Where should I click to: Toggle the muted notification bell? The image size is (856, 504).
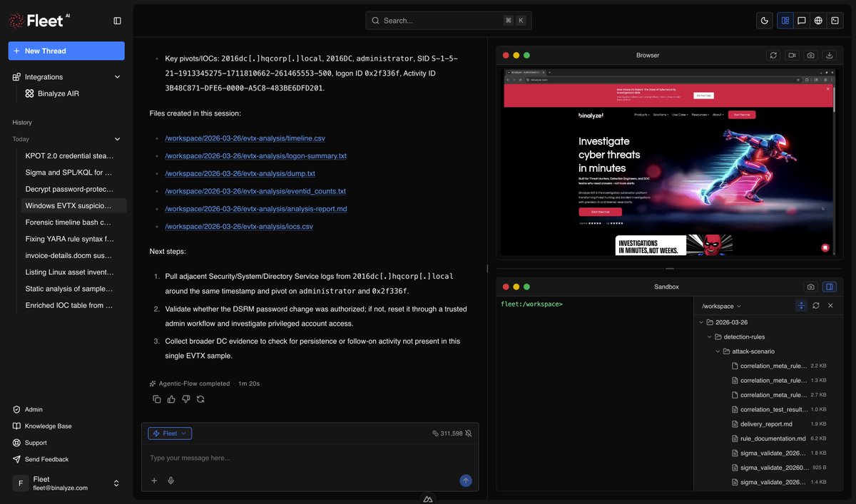[468, 433]
